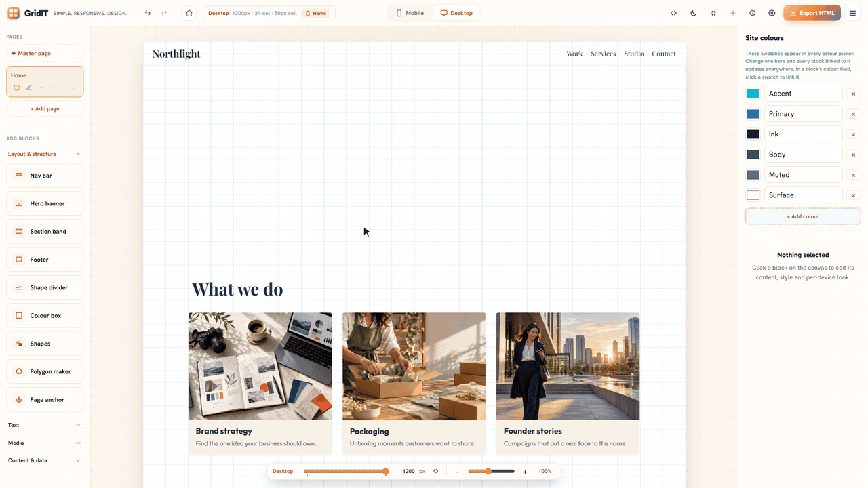Click the Home chip in the top toolbar

click(316, 13)
